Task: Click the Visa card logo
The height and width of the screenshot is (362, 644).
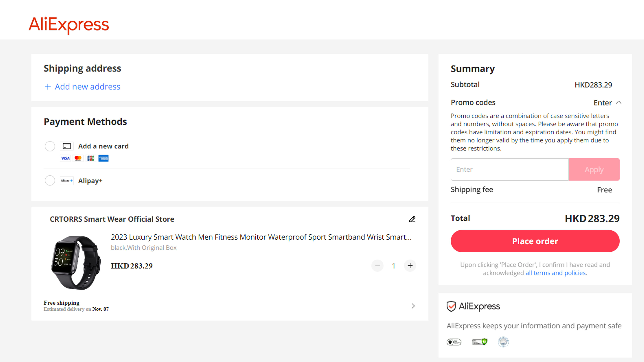Action: [x=65, y=158]
